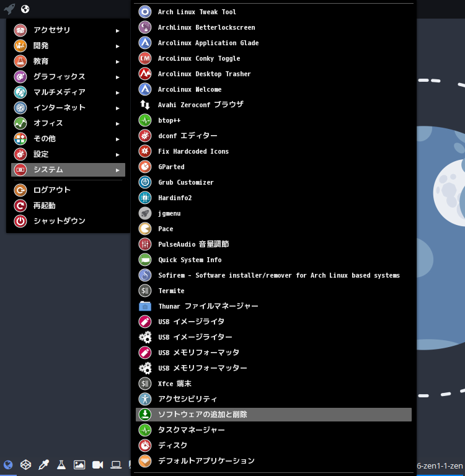Open USB メモリフォーマッタ pink entry
This screenshot has height=476, width=465.
pos(273,353)
